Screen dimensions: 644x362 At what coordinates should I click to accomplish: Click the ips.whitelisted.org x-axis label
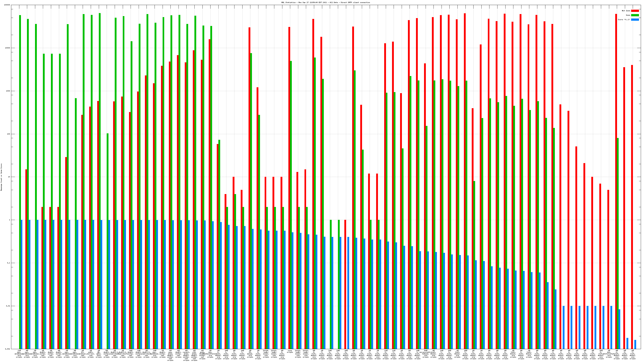pyautogui.click(x=609, y=354)
